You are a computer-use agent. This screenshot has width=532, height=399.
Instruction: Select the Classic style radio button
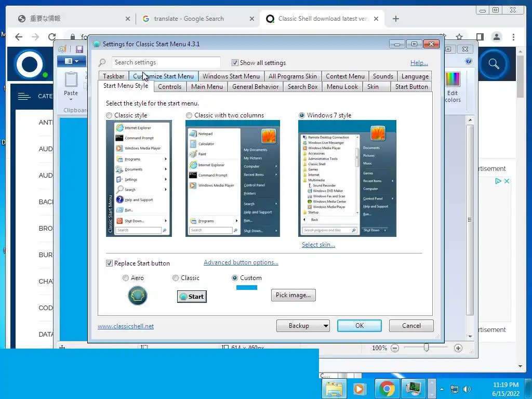coord(109,115)
